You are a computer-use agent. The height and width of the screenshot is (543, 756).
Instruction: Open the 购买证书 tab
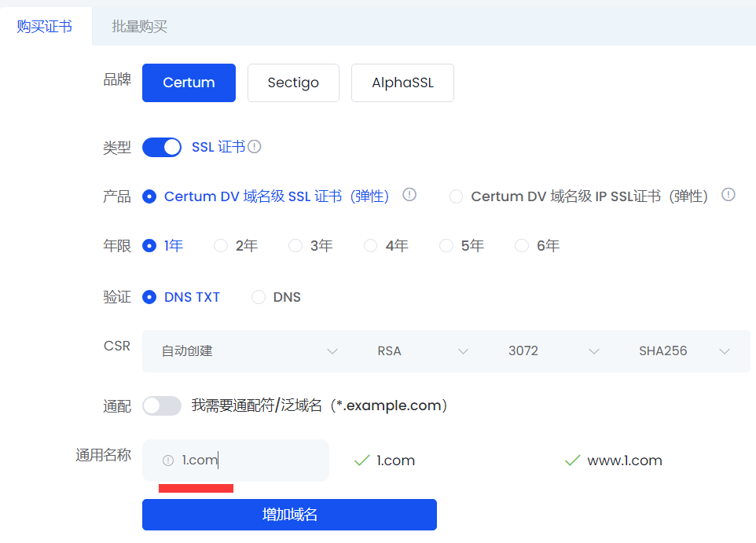click(45, 27)
